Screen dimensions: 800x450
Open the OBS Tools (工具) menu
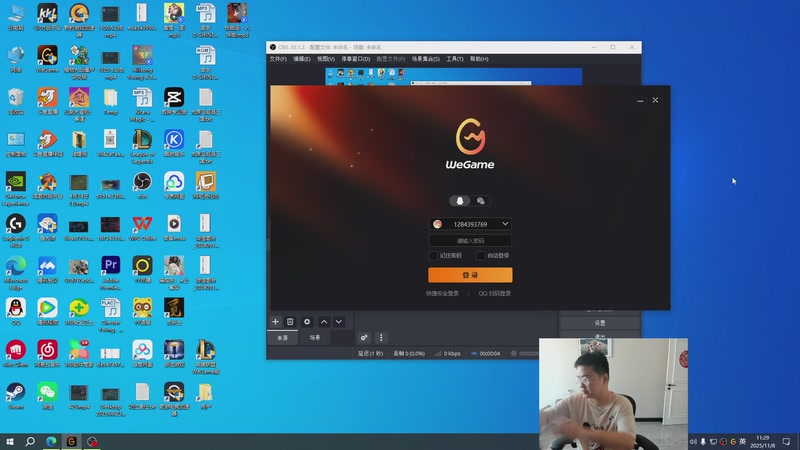click(455, 59)
